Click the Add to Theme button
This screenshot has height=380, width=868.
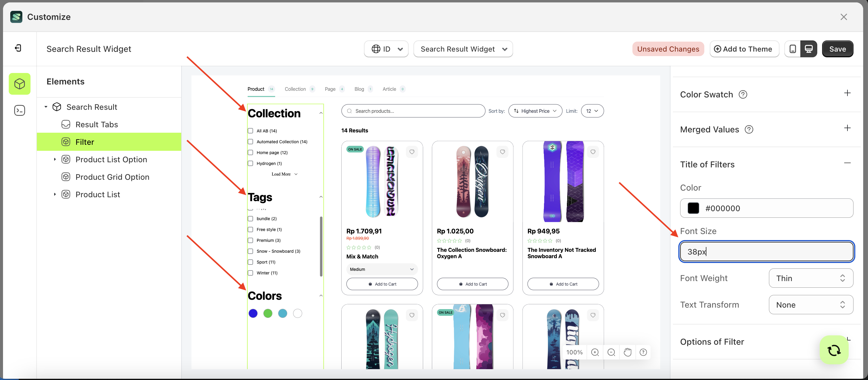pos(744,49)
